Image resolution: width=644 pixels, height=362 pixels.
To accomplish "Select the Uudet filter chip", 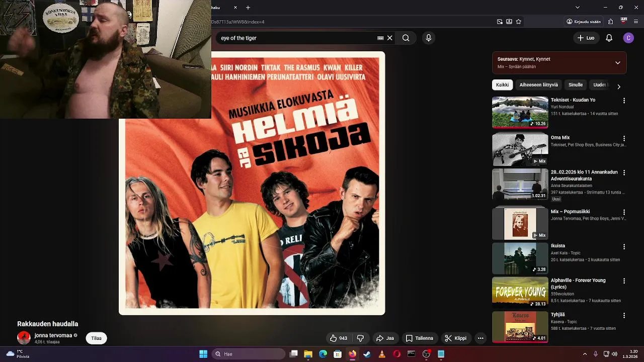I will point(599,85).
